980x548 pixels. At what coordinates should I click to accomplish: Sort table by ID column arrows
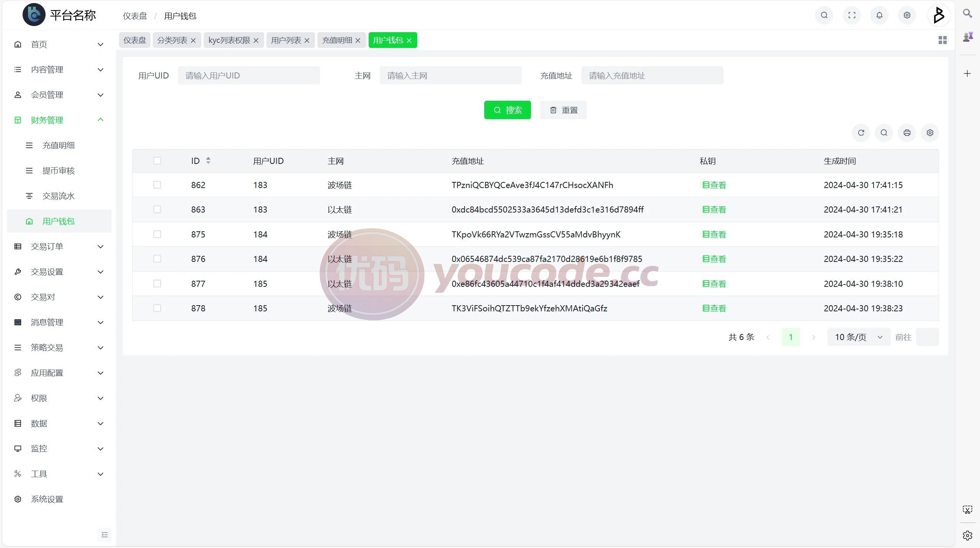[208, 160]
